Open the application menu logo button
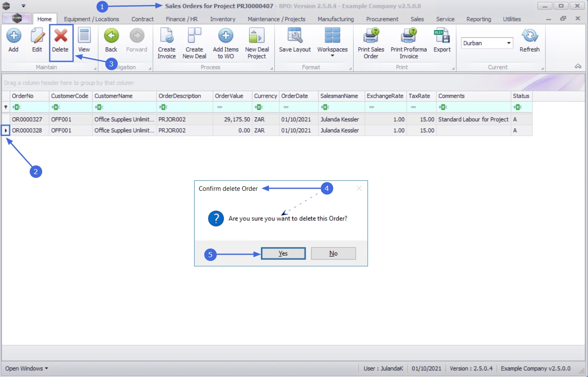The height and width of the screenshot is (377, 588). [x=17, y=18]
